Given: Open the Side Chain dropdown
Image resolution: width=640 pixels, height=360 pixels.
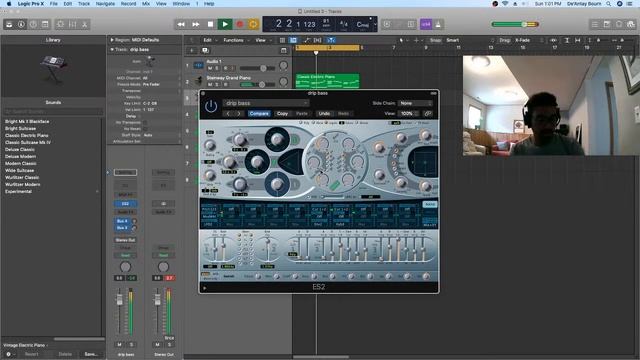Looking at the screenshot, I should point(415,103).
